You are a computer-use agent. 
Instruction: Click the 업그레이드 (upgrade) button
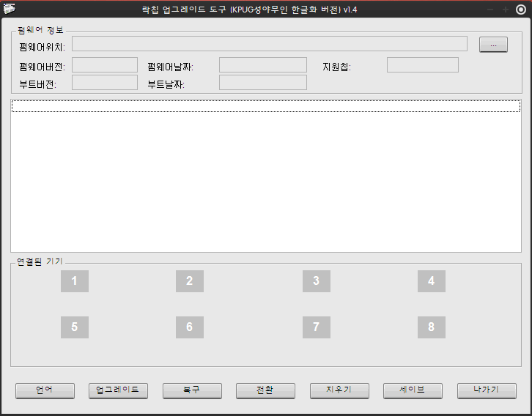[118, 390]
